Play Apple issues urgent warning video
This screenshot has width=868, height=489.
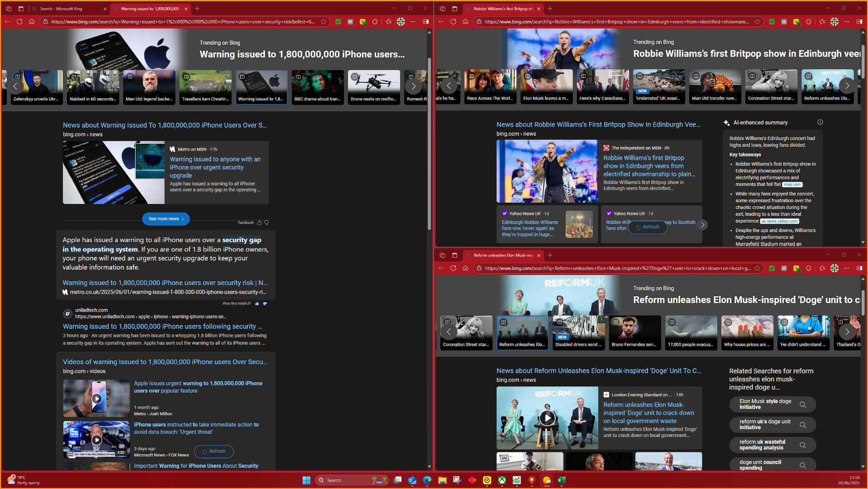click(x=96, y=399)
